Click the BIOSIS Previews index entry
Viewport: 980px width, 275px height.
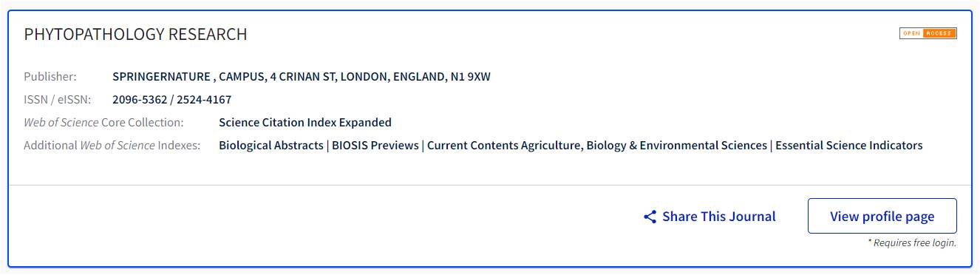tap(375, 146)
